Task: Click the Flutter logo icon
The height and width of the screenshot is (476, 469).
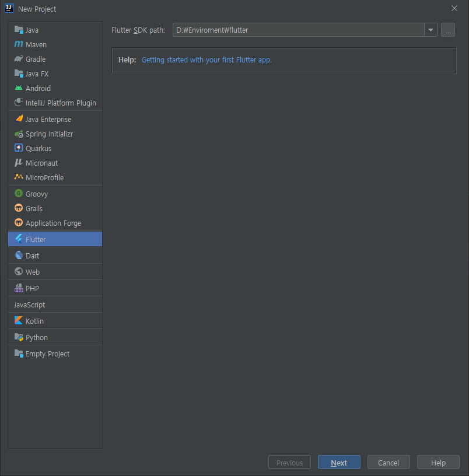Action: [x=19, y=239]
